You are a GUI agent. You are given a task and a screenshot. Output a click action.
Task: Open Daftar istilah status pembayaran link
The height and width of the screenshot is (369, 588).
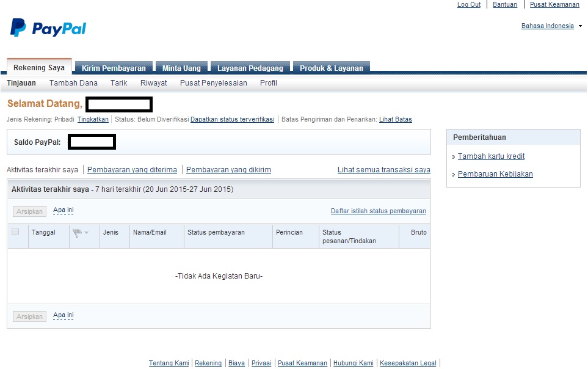[379, 211]
